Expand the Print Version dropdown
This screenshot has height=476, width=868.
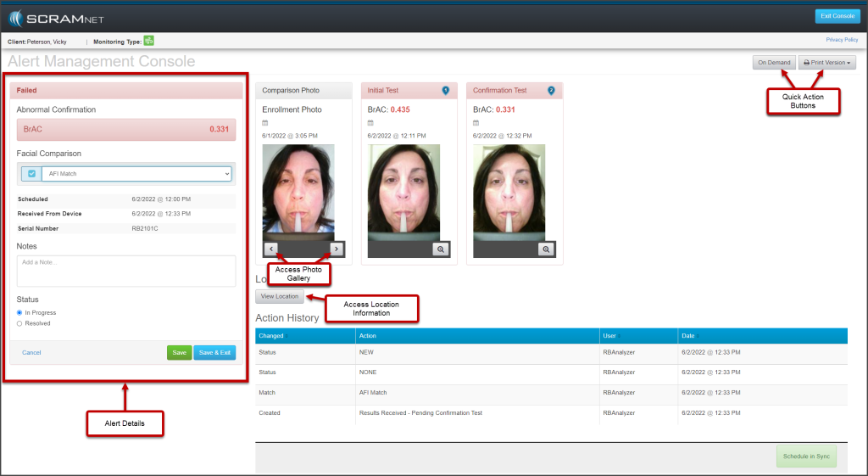click(826, 63)
